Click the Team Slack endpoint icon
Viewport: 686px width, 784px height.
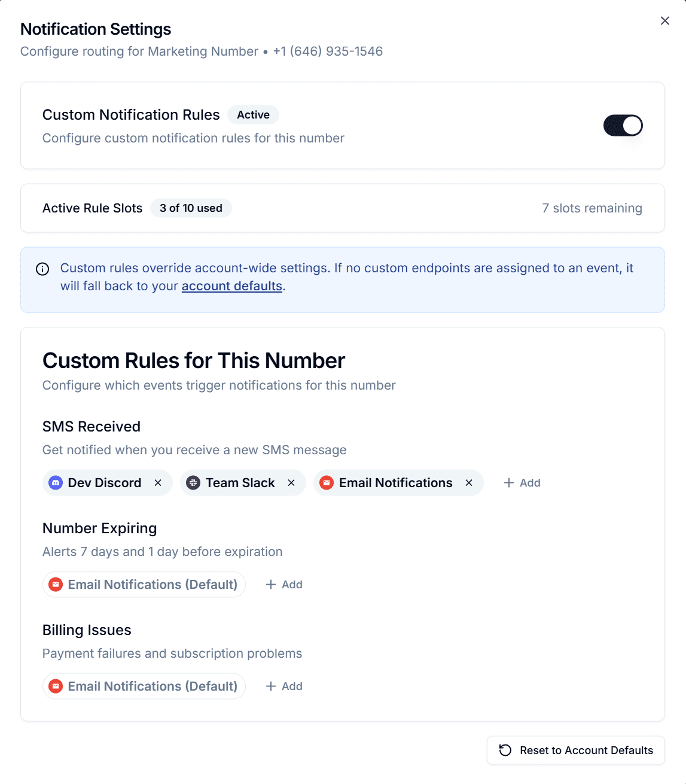(193, 482)
